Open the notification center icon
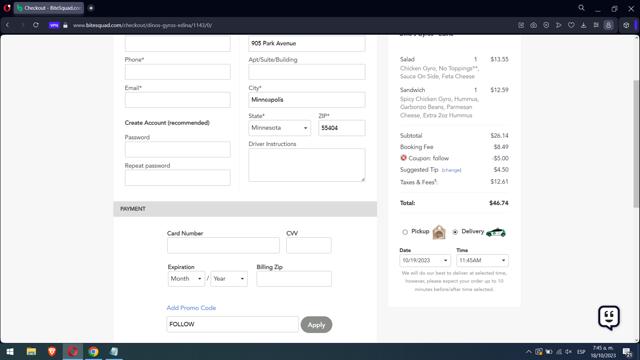Viewport: 640px width, 360px height. click(627, 351)
